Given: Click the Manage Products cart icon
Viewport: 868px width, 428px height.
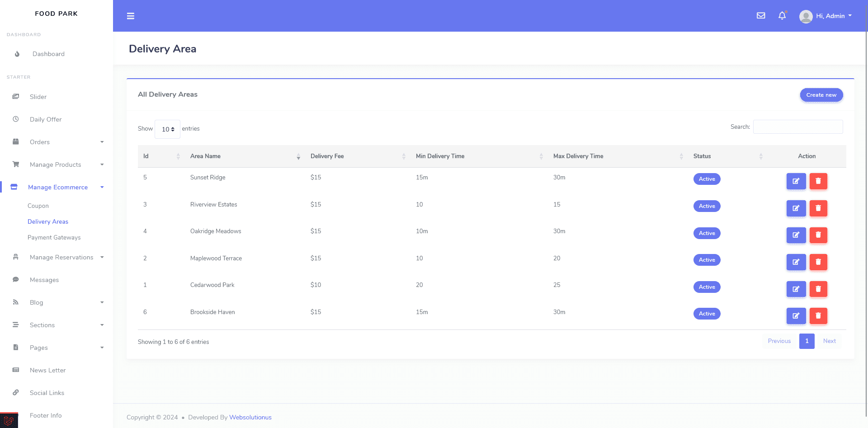Looking at the screenshot, I should click(x=16, y=164).
